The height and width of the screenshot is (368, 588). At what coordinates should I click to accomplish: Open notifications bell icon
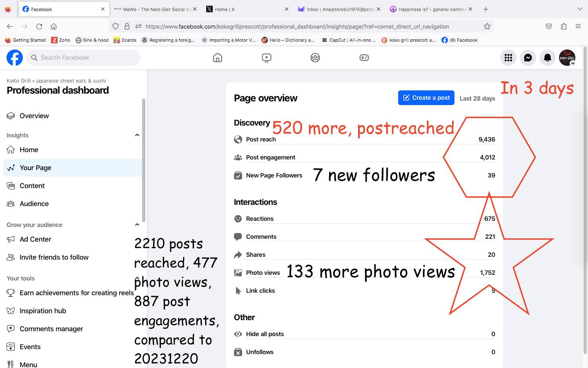point(548,58)
